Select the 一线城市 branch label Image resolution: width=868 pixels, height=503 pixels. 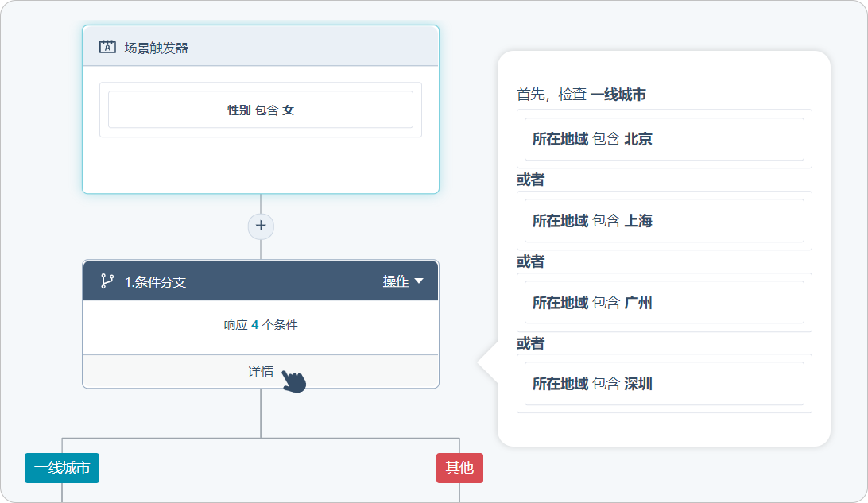pos(62,468)
